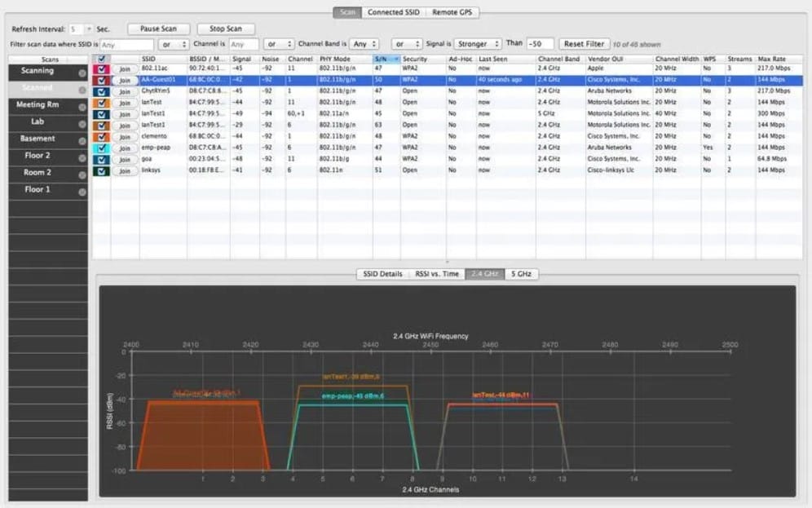Sort by the S/N column header
This screenshot has height=508, width=812.
(386, 59)
